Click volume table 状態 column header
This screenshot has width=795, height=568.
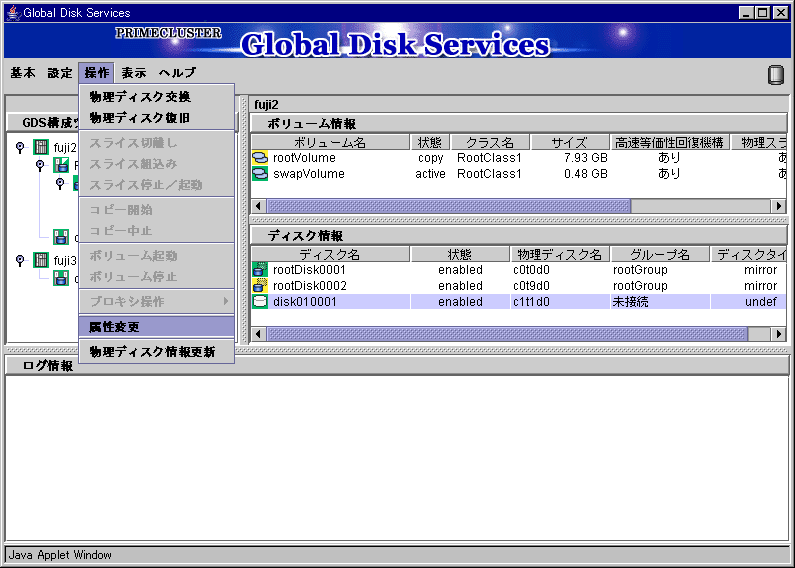429,143
